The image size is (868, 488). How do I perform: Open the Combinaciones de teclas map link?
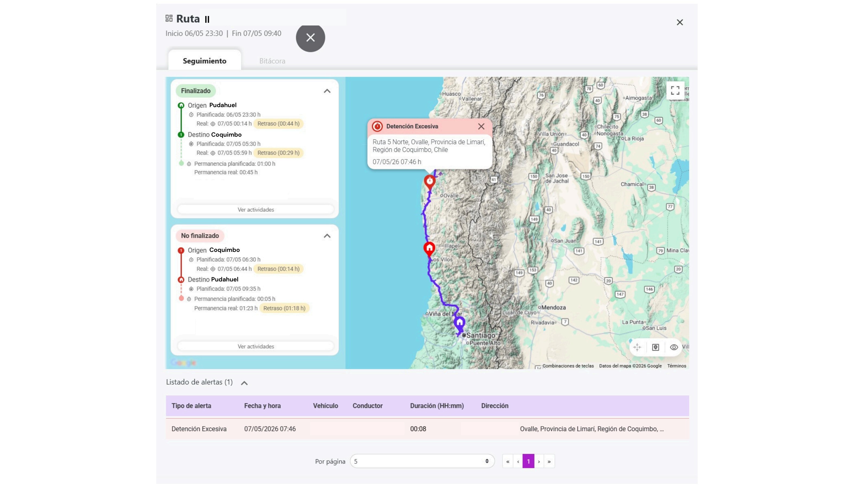[x=568, y=366]
